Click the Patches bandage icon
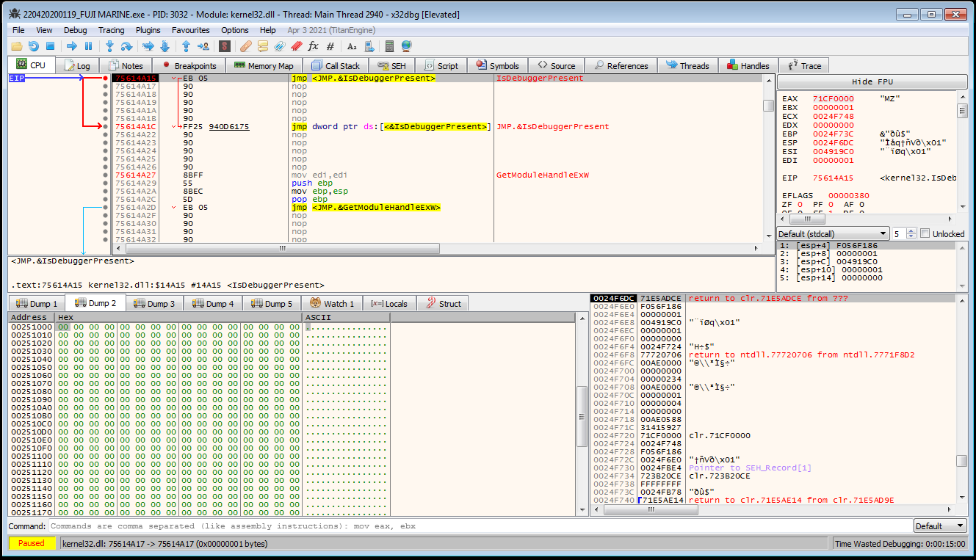The image size is (976, 560). tap(246, 46)
